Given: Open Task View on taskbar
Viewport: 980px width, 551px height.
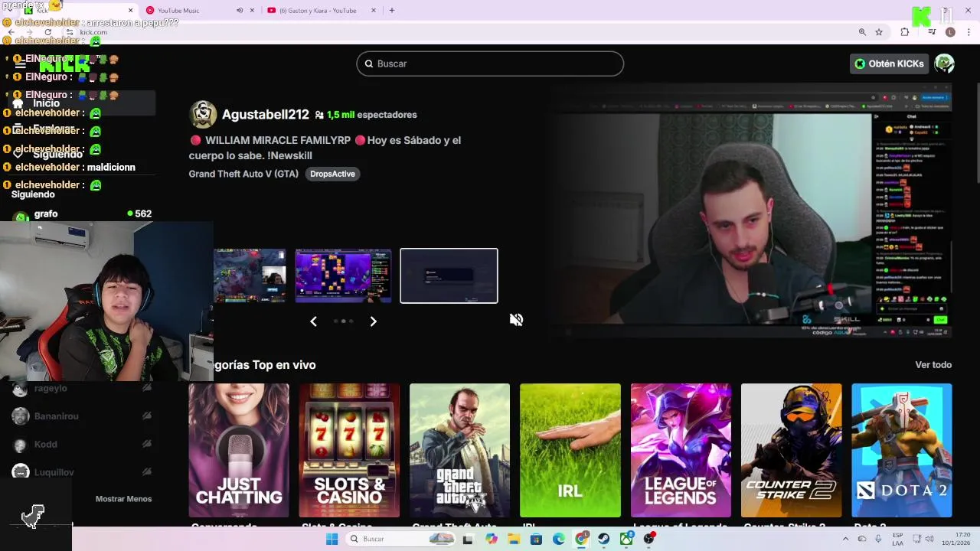Looking at the screenshot, I should (468, 540).
